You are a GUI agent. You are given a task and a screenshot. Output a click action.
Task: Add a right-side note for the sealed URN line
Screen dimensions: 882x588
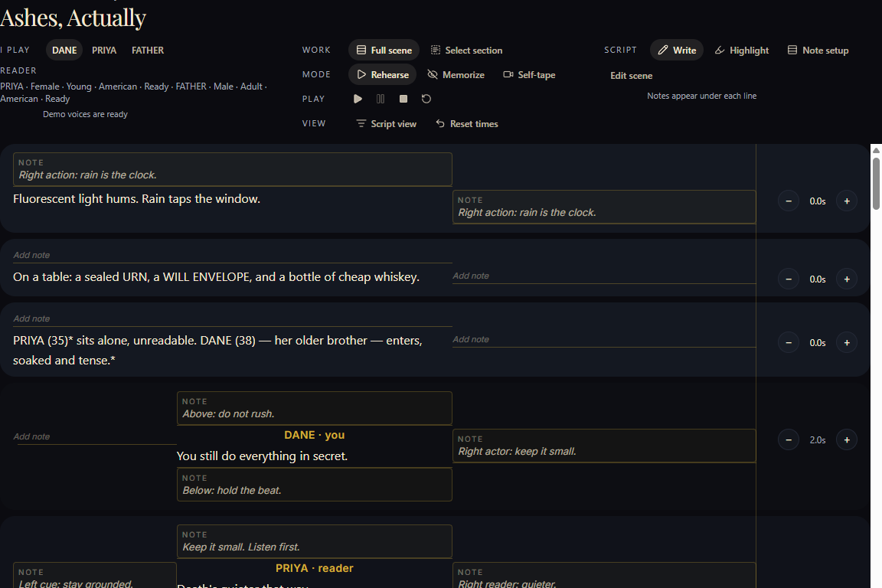[604, 276]
